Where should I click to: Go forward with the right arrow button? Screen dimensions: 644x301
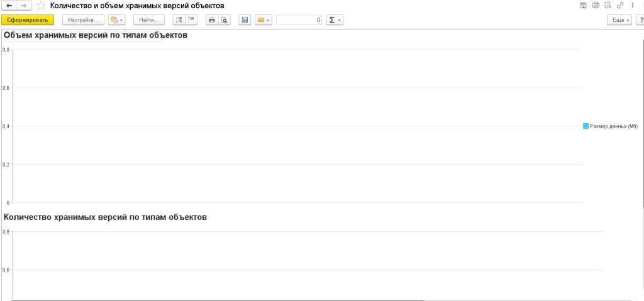click(x=24, y=6)
